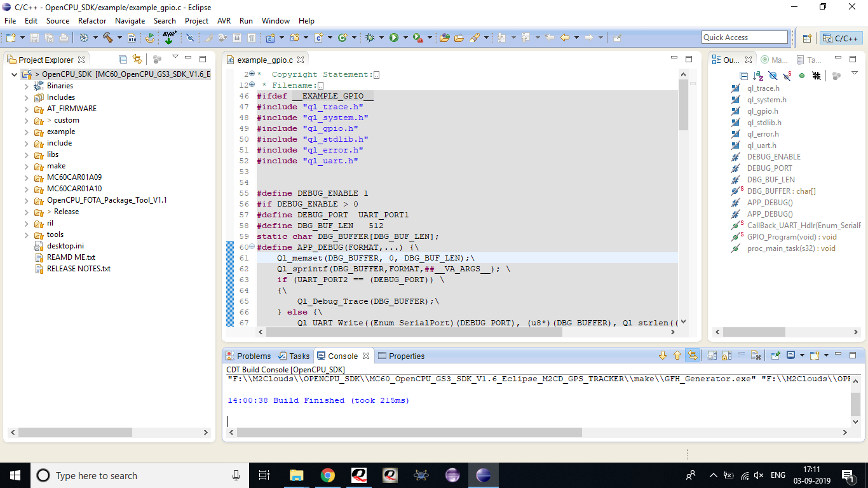Click the green Run button in toolbar
Viewport: 868px width, 488px height.
pyautogui.click(x=394, y=38)
